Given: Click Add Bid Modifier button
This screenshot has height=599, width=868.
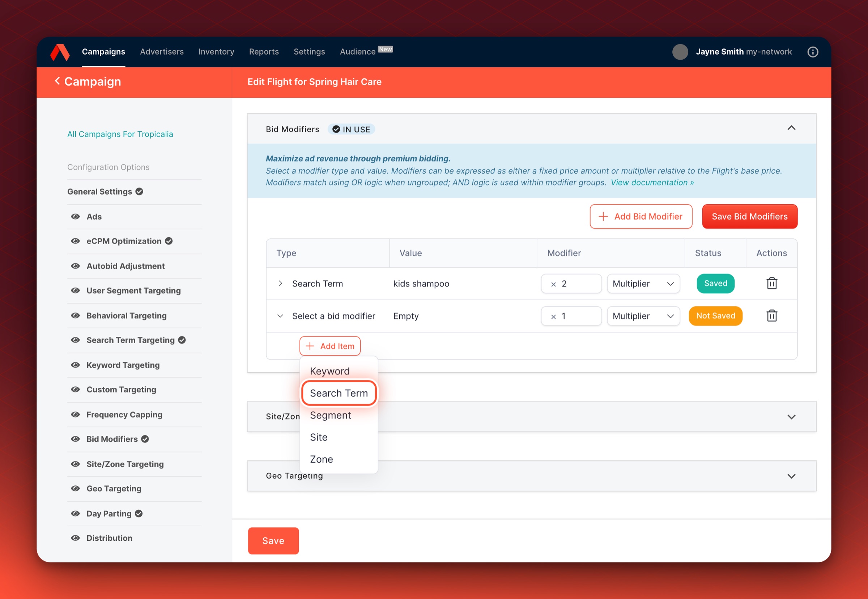Looking at the screenshot, I should (641, 217).
